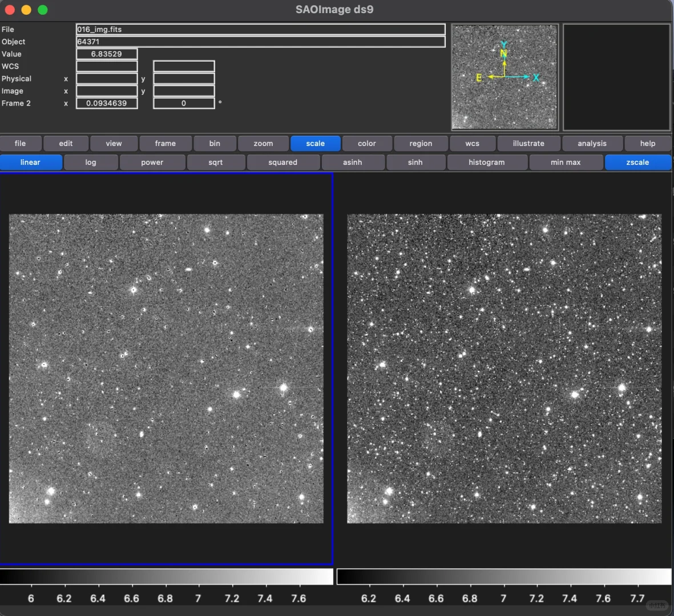The image size is (674, 616).
Task: Open the file button menu
Action: (20, 144)
